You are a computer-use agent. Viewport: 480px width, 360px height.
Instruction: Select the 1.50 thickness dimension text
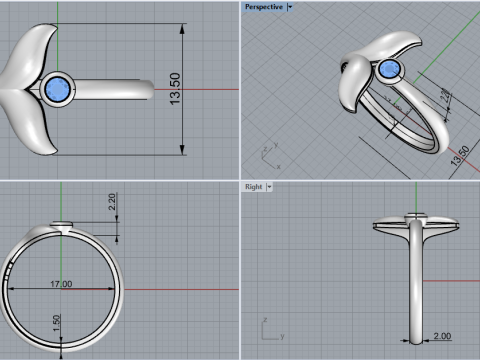(x=57, y=323)
